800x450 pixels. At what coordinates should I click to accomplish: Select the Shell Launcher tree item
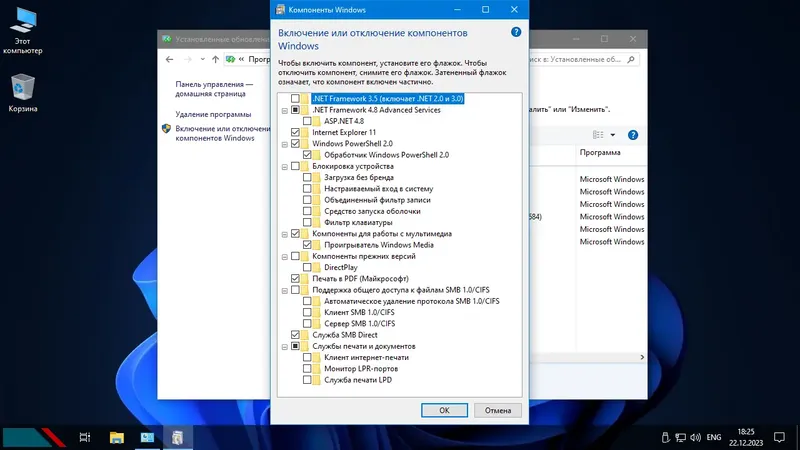pyautogui.click(x=372, y=211)
